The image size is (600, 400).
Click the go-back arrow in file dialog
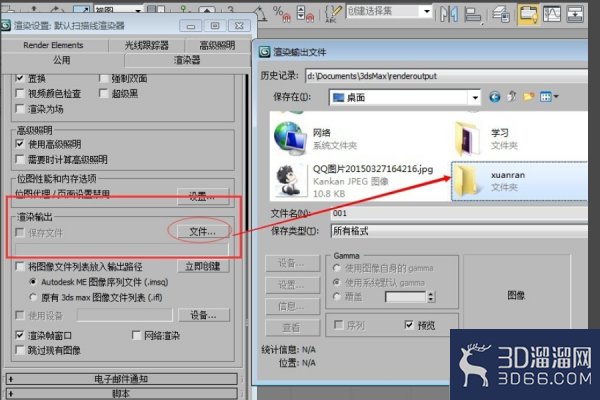click(494, 97)
